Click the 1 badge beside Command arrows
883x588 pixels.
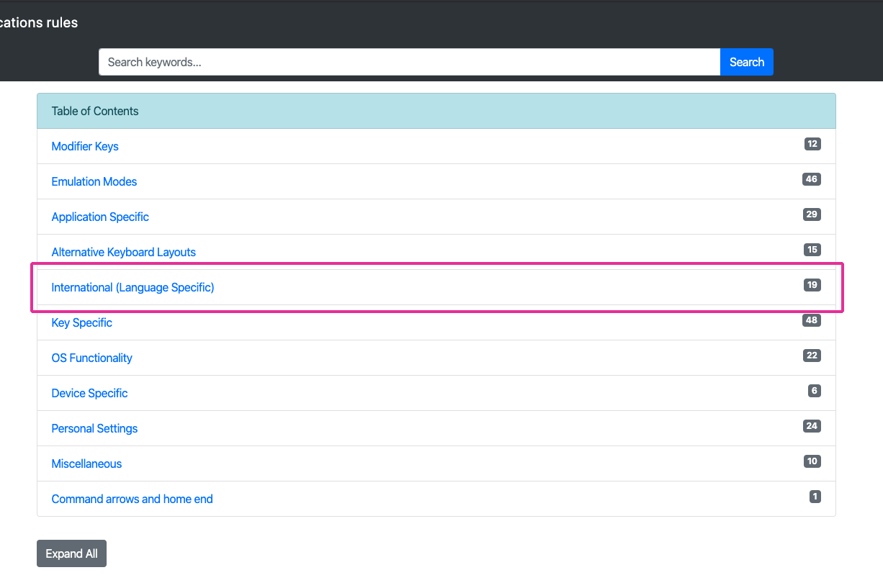815,497
